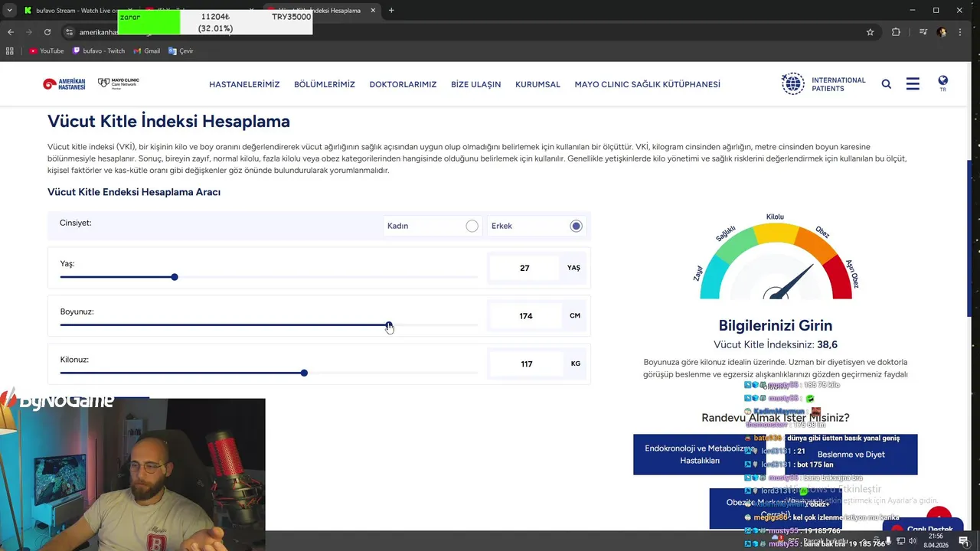Open the site search magnifier icon
This screenshot has height=551, width=980.
point(886,84)
